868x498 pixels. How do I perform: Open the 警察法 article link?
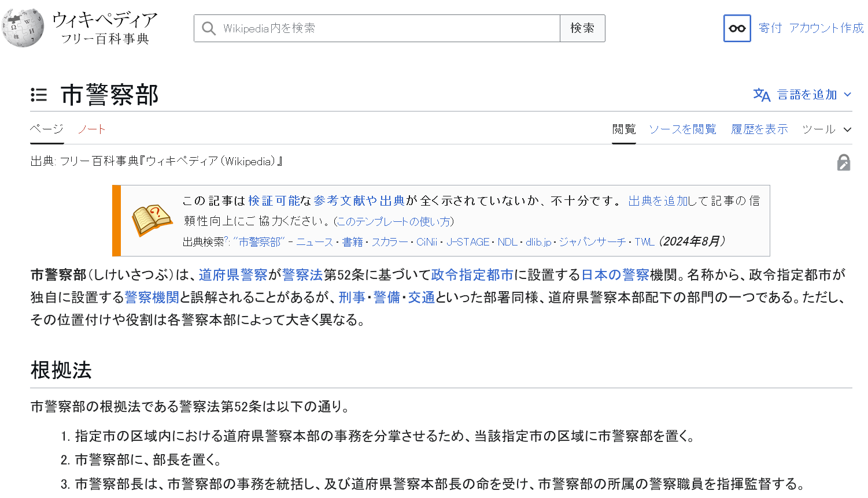(x=302, y=275)
